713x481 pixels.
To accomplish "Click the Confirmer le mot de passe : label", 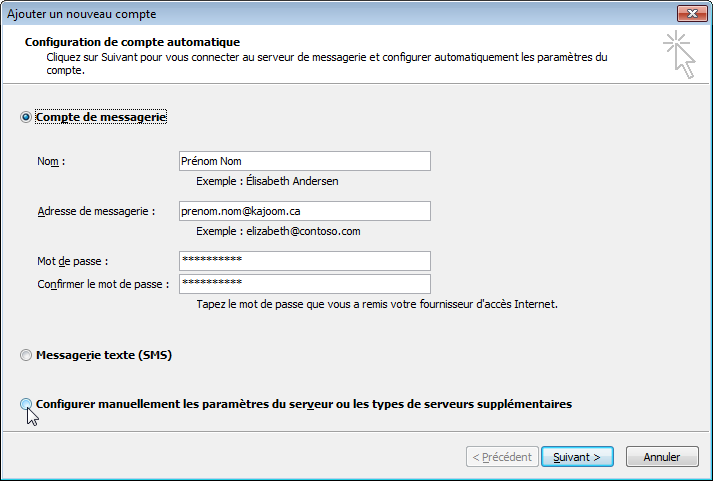I will coord(103,284).
